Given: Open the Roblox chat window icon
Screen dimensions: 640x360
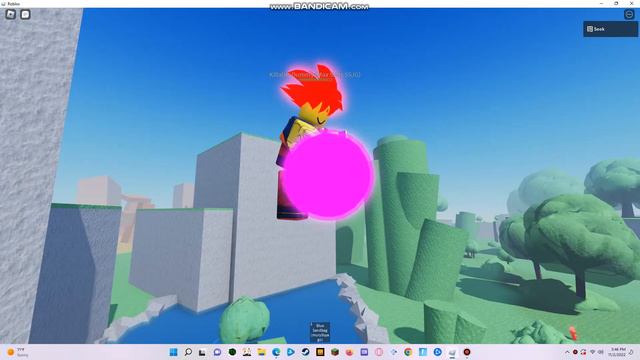Looking at the screenshot, I should [25, 14].
